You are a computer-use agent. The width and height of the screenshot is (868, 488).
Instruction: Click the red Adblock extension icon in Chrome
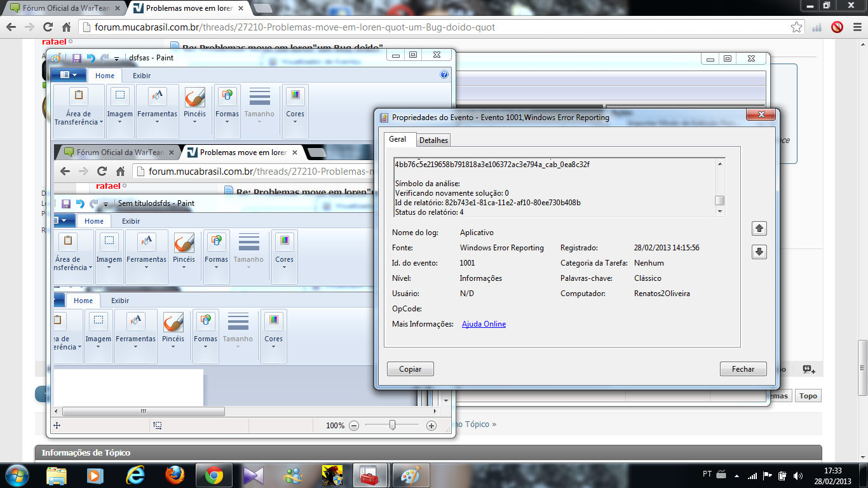coord(837,27)
